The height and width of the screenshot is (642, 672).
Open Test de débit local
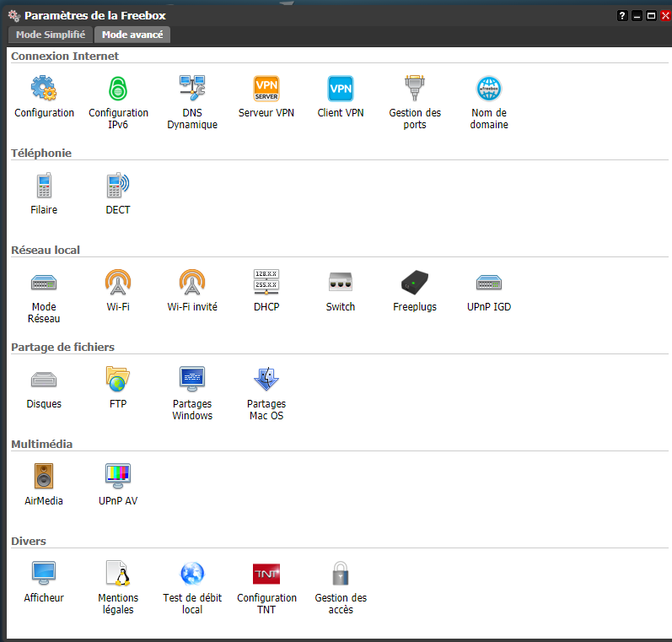pos(192,574)
